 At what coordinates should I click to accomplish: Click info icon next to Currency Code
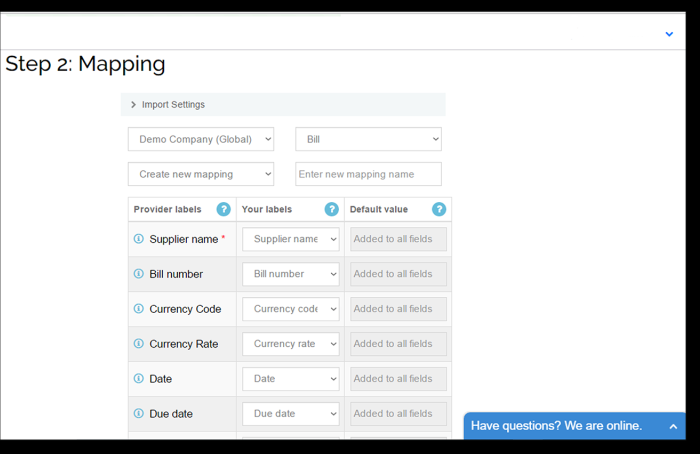(139, 309)
